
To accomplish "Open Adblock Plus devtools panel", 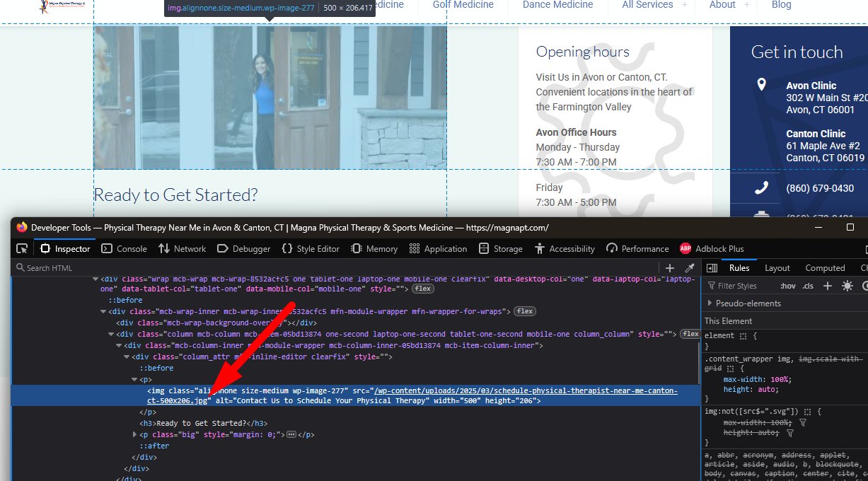I will [712, 249].
